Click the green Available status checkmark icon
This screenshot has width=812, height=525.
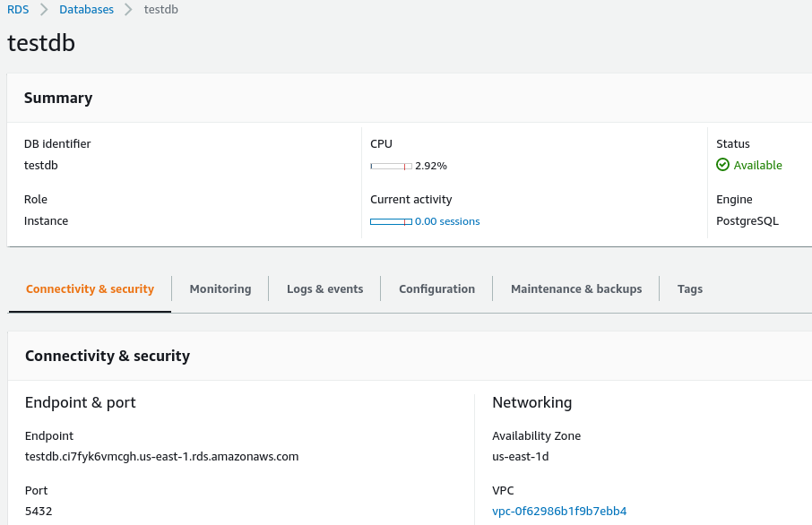click(722, 165)
